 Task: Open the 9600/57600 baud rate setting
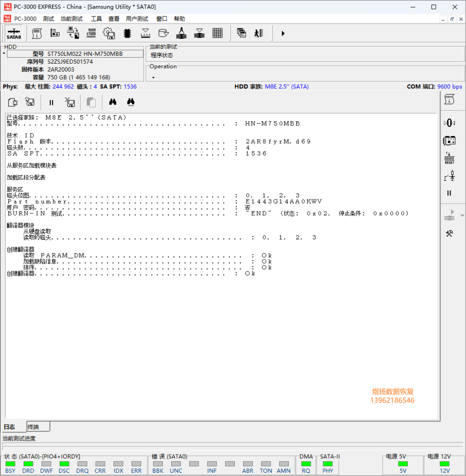pyautogui.click(x=91, y=33)
